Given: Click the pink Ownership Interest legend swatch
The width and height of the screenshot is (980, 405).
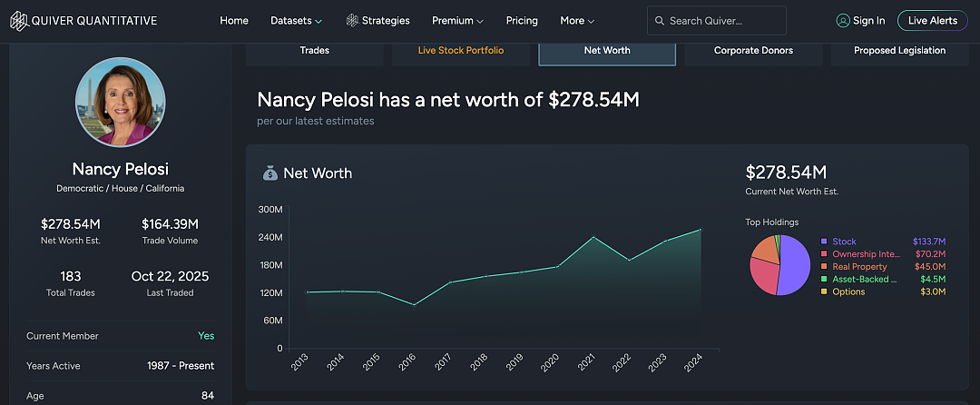Looking at the screenshot, I should [824, 253].
